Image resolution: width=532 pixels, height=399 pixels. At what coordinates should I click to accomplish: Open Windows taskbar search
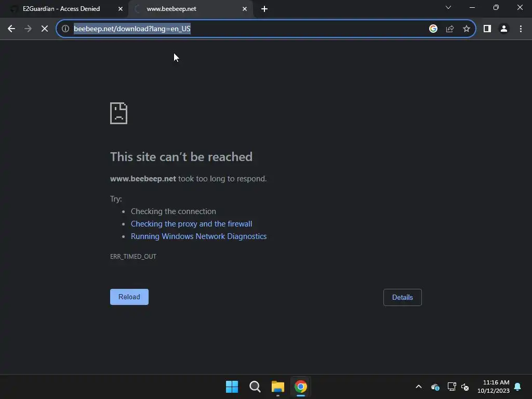point(255,387)
